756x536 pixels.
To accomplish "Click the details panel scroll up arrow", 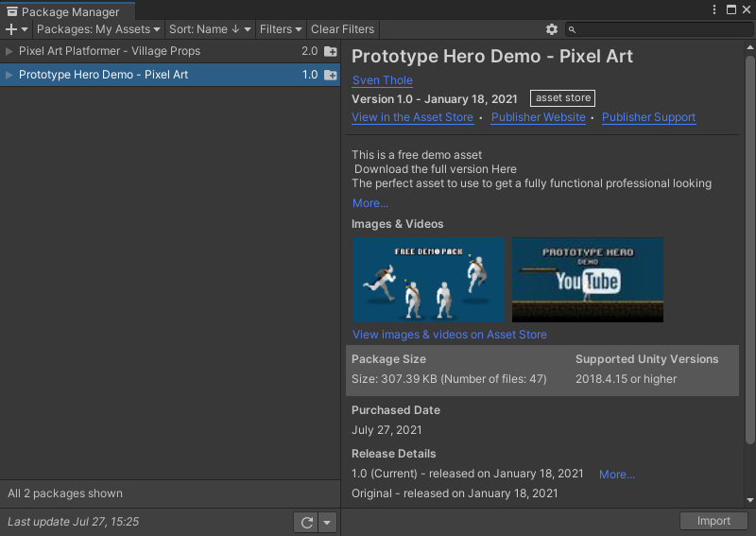I will pyautogui.click(x=749, y=47).
